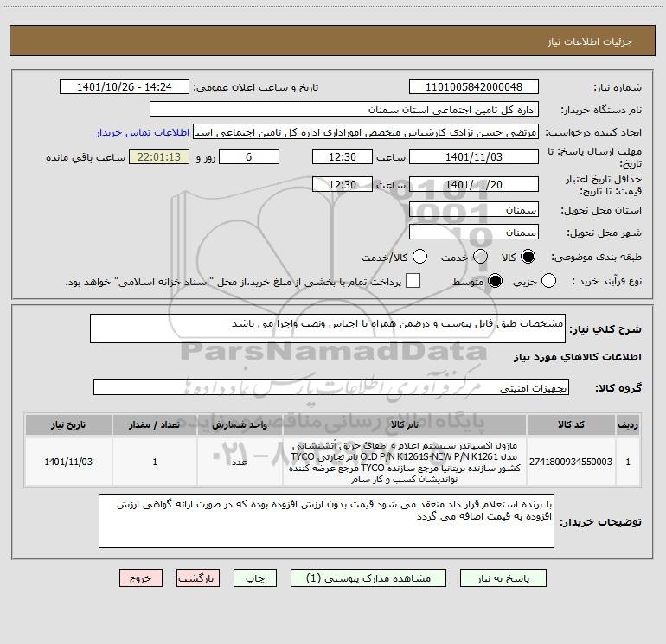Select the جزیی purchase type radio
Image resolution: width=666 pixels, height=644 pixels.
click(548, 281)
